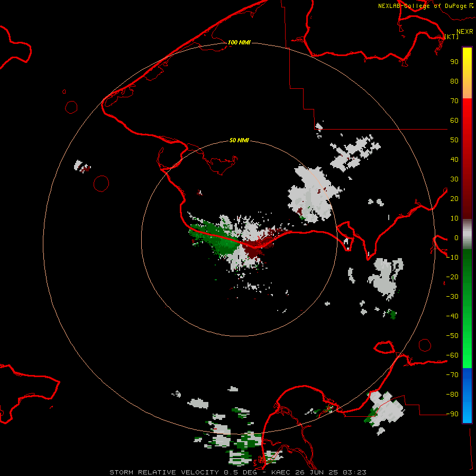Select the 60 value on velocity scale
The height and width of the screenshot is (476, 476).
[454, 120]
